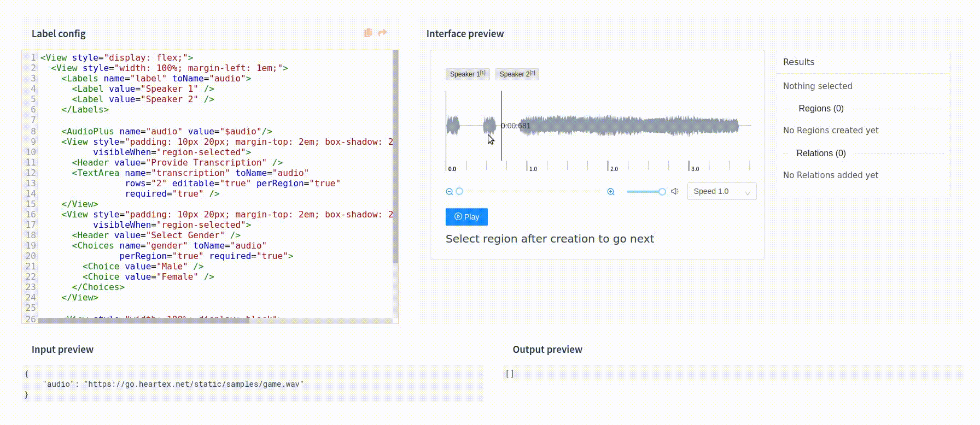Click the Input preview heading
980x425 pixels.
click(62, 349)
